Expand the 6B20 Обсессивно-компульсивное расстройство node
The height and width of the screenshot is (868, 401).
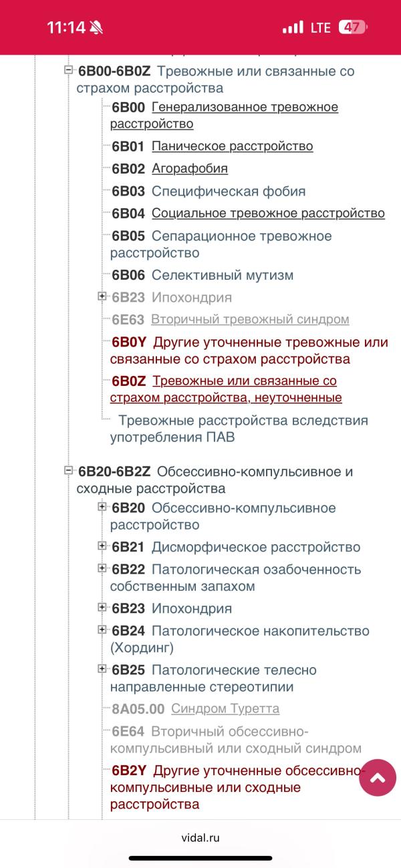pos(102,507)
